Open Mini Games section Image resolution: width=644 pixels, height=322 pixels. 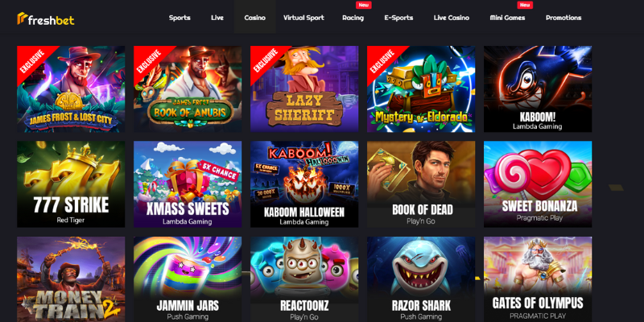[507, 18]
